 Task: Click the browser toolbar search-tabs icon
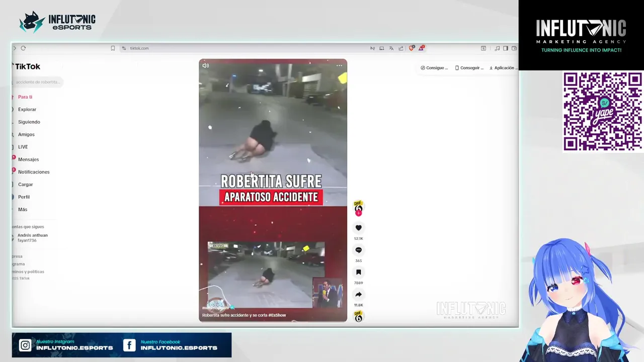click(x=484, y=48)
